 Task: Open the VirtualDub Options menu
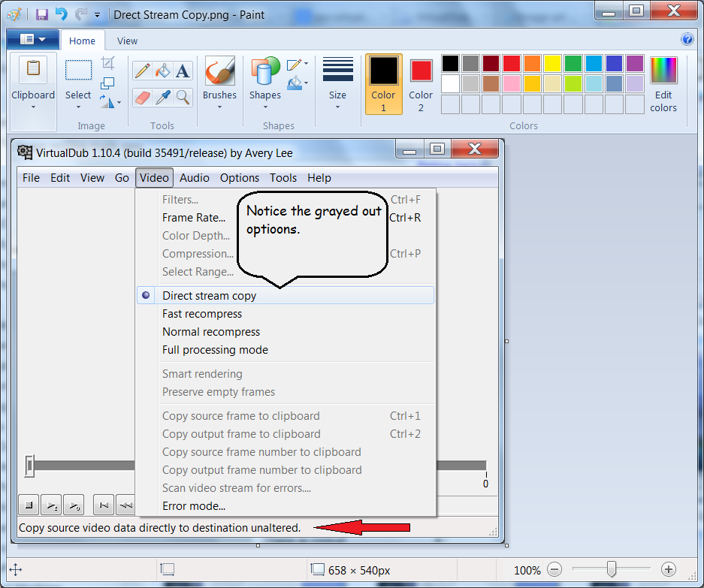click(x=240, y=178)
